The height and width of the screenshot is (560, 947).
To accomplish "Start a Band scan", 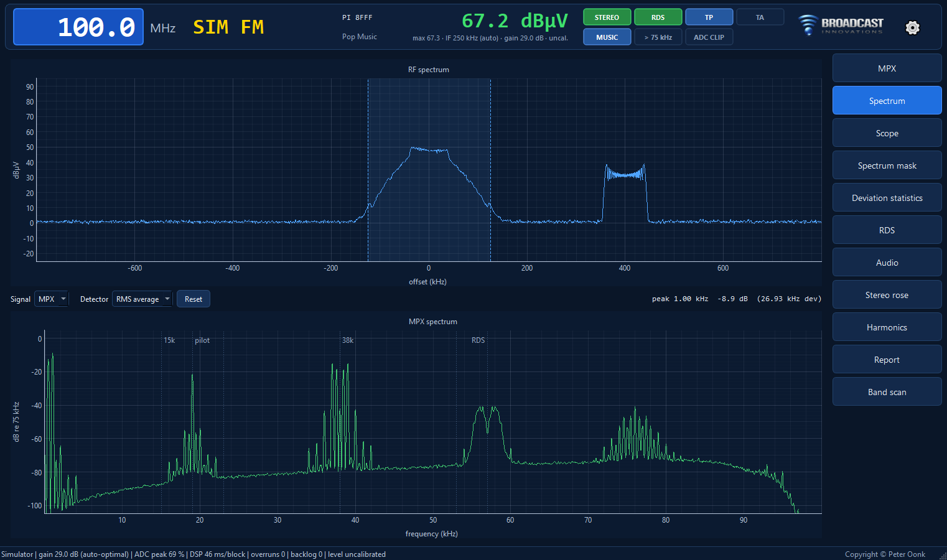I will pyautogui.click(x=887, y=392).
